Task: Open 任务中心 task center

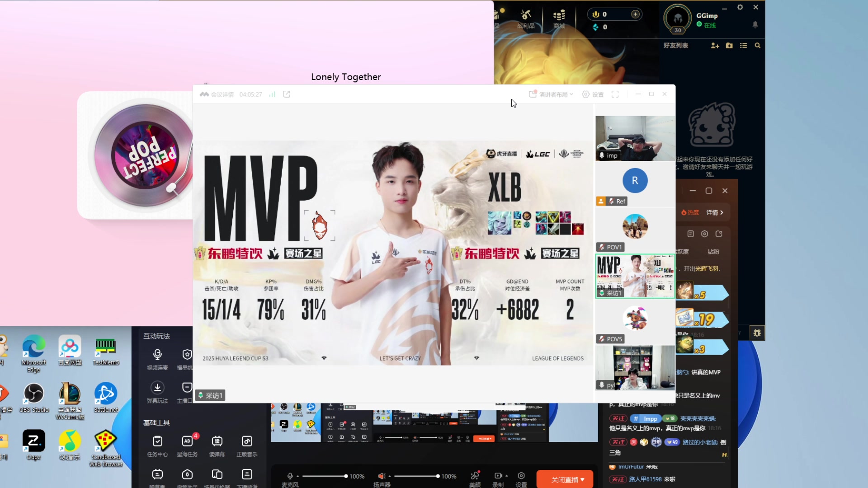Action: point(157,446)
